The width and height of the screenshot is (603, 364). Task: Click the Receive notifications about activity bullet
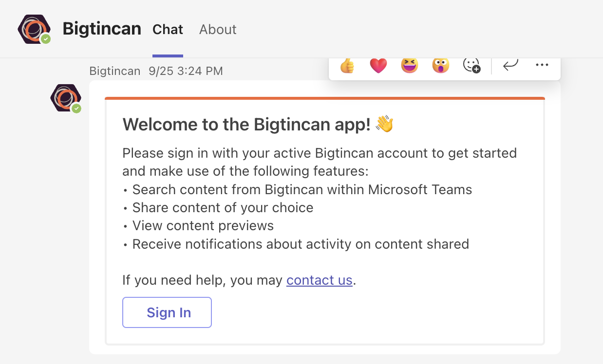tap(296, 244)
